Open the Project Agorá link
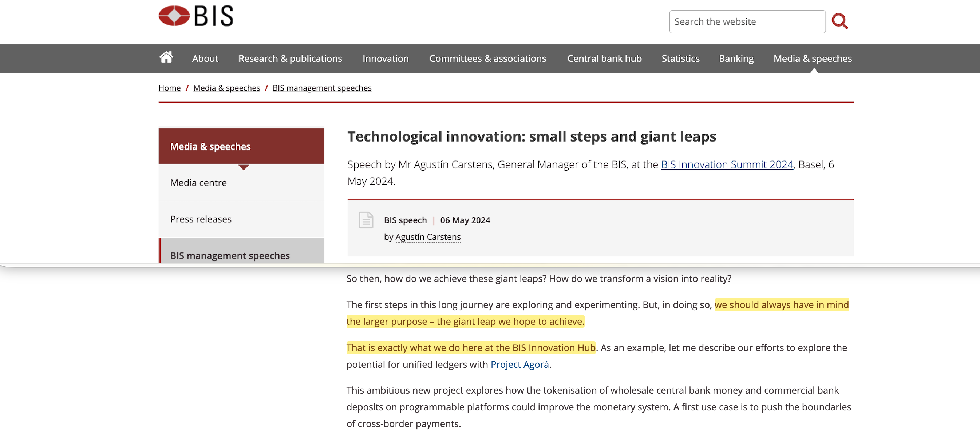Image resolution: width=980 pixels, height=438 pixels. (x=519, y=364)
